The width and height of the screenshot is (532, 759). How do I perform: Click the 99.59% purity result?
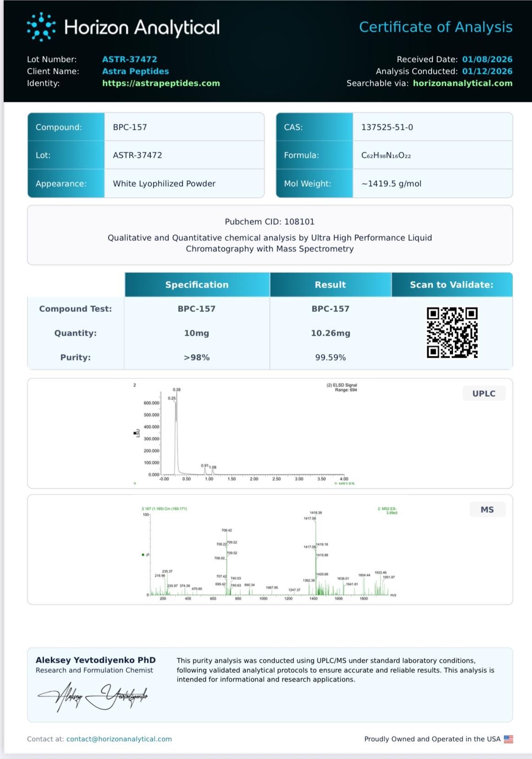coord(330,357)
